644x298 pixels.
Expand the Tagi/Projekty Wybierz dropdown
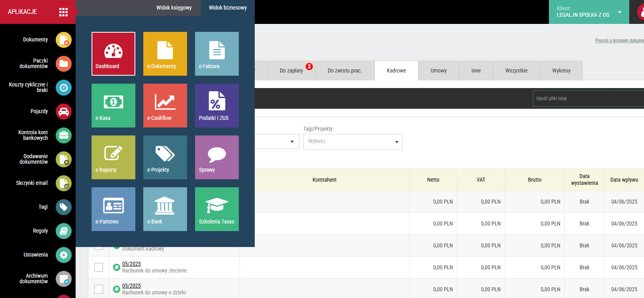(353, 142)
